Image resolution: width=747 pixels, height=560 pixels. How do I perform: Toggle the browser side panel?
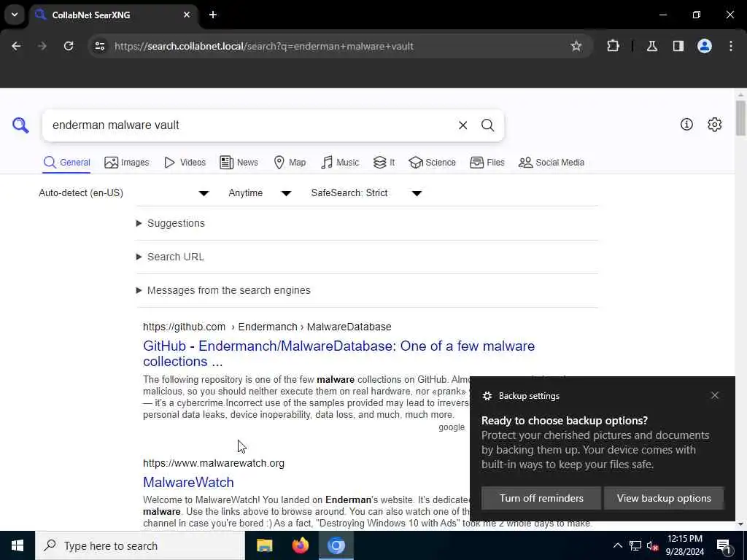678,46
